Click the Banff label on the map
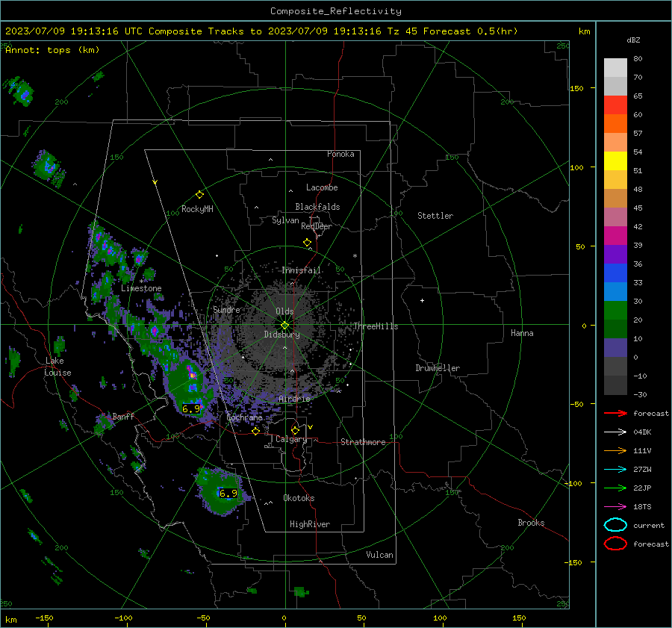Image resolution: width=672 pixels, height=628 pixels. pos(123,416)
